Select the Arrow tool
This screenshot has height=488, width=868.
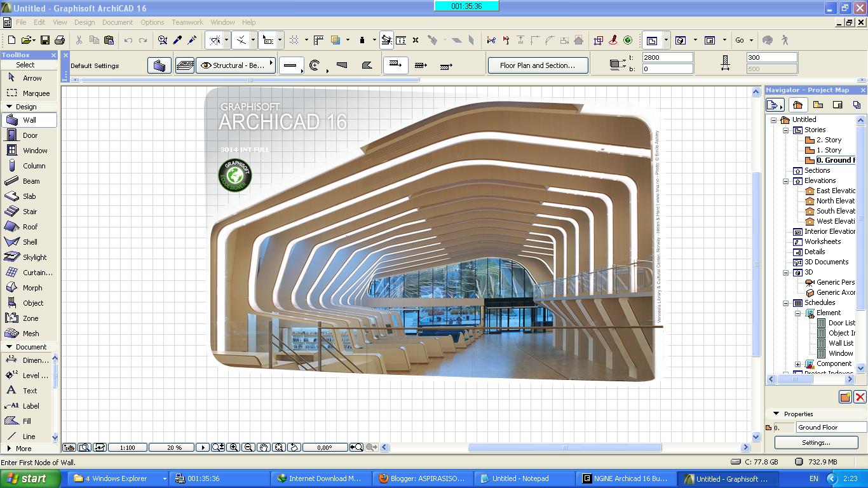[29, 78]
